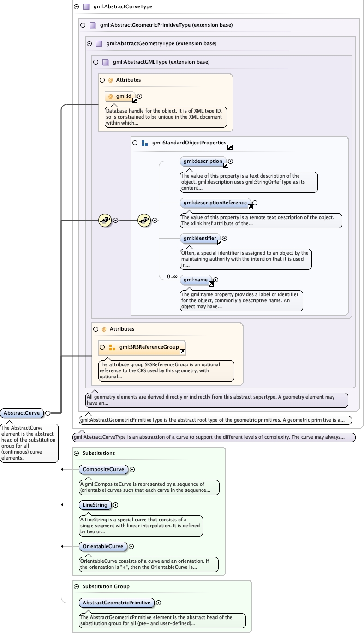
Task: Click the gml:name link arrow icon
Action: pyautogui.click(x=211, y=284)
